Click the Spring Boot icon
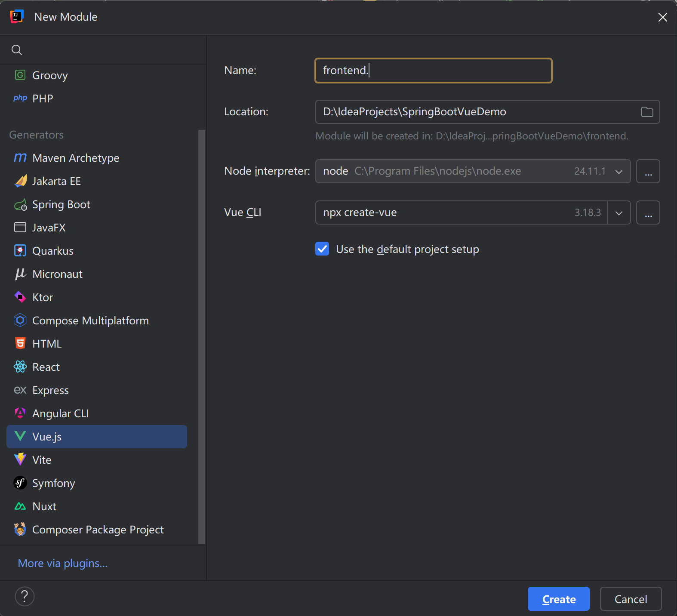Screen dimensions: 677x616 pos(20,204)
